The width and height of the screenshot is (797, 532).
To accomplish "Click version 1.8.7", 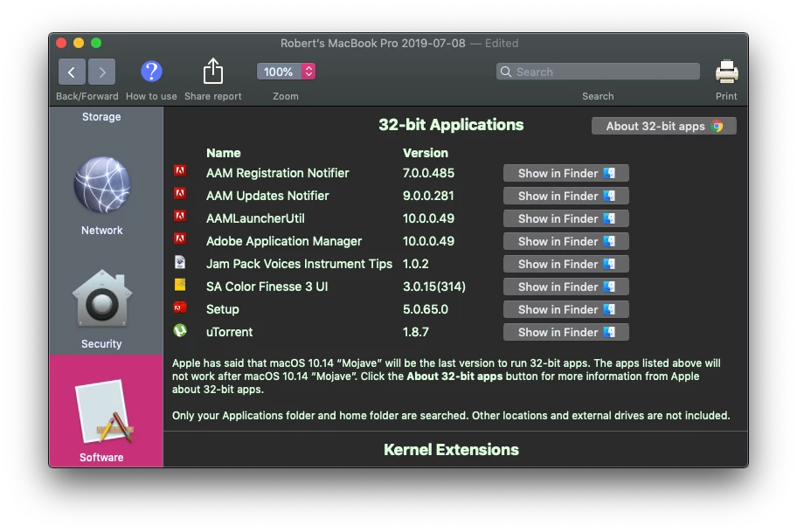I will tap(416, 332).
